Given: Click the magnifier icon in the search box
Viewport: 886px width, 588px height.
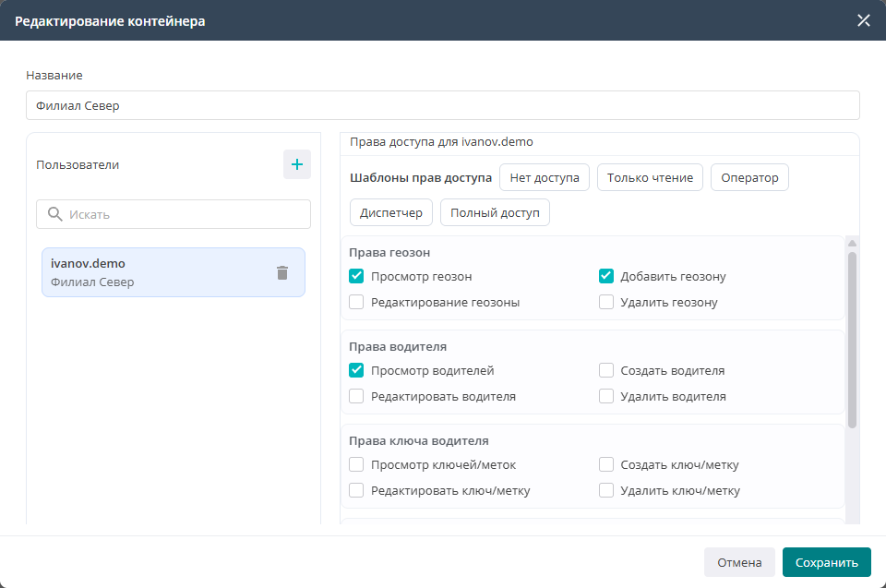Looking at the screenshot, I should [54, 214].
